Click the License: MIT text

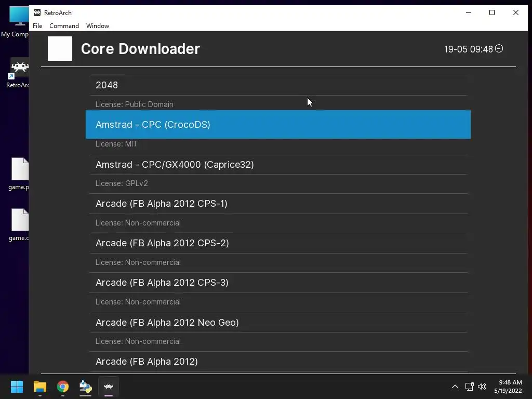tap(116, 144)
